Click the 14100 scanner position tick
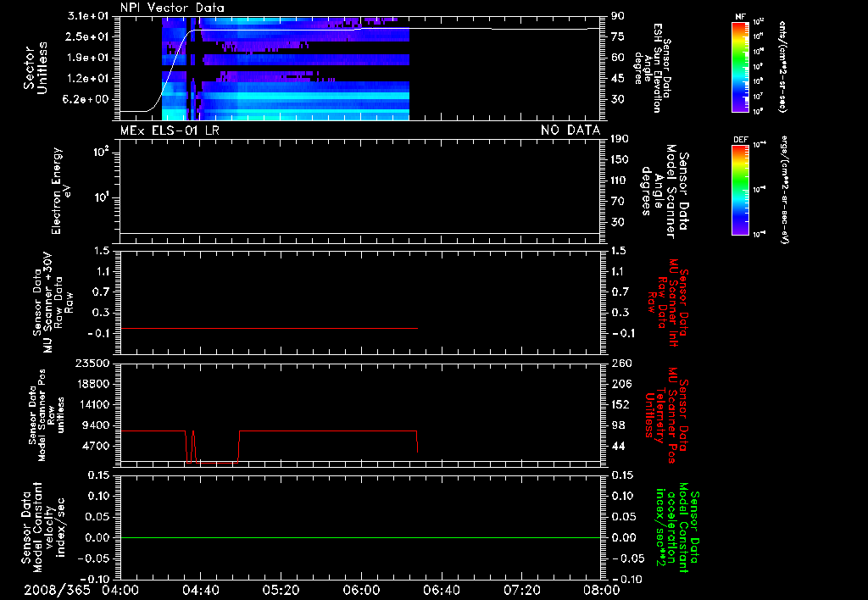The height and width of the screenshot is (600, 868). [92, 404]
